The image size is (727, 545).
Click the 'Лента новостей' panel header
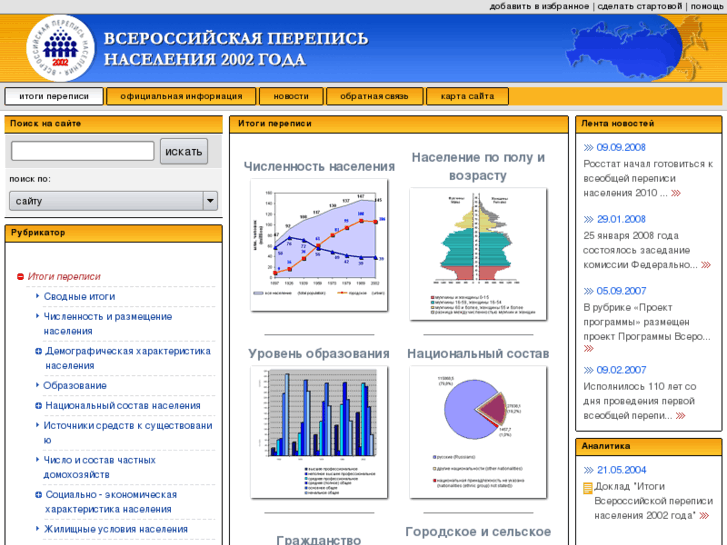649,124
